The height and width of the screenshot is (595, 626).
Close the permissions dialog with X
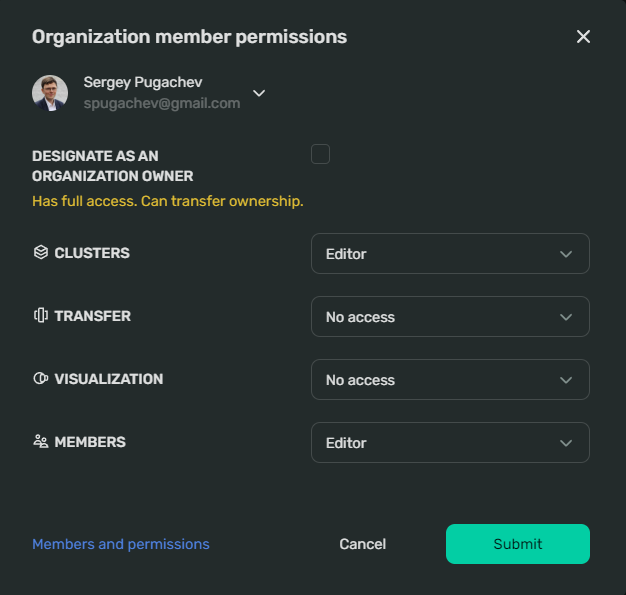[x=583, y=37]
